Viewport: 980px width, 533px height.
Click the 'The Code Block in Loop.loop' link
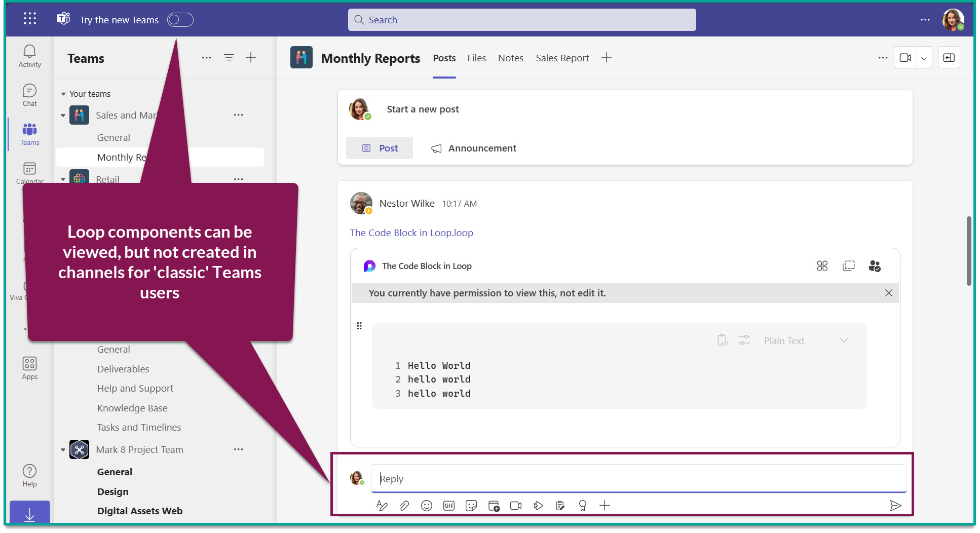pos(411,233)
